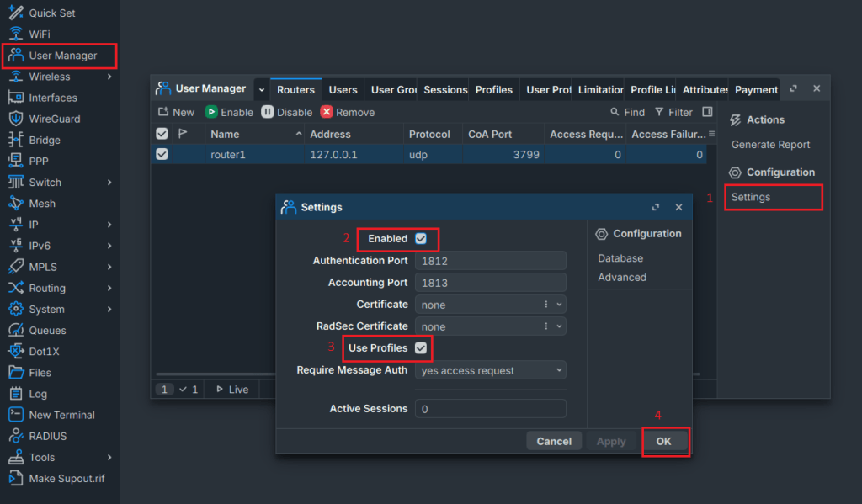
Task: Click the Disable toolbar button
Action: [287, 112]
